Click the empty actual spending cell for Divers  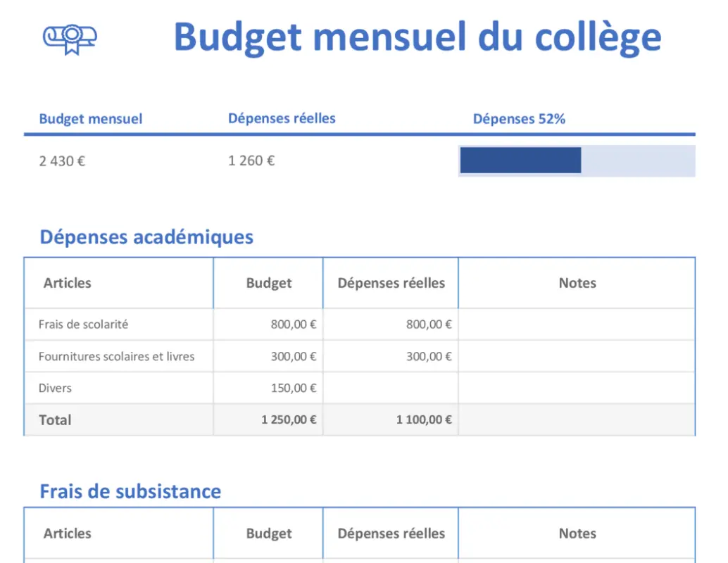[x=391, y=388]
